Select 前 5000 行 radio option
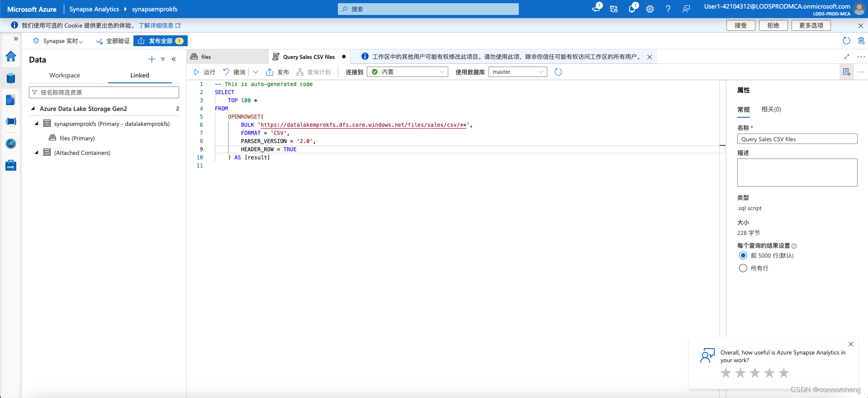 (743, 255)
